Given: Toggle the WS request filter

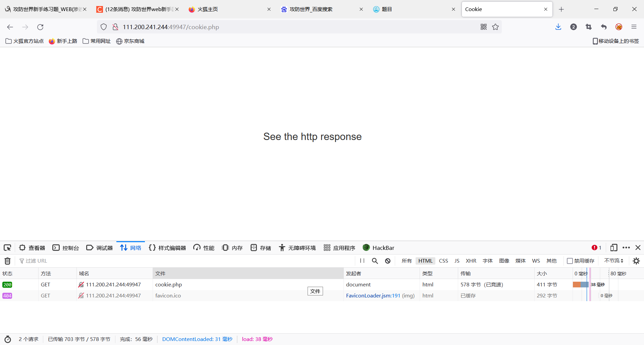Looking at the screenshot, I should coord(536,261).
